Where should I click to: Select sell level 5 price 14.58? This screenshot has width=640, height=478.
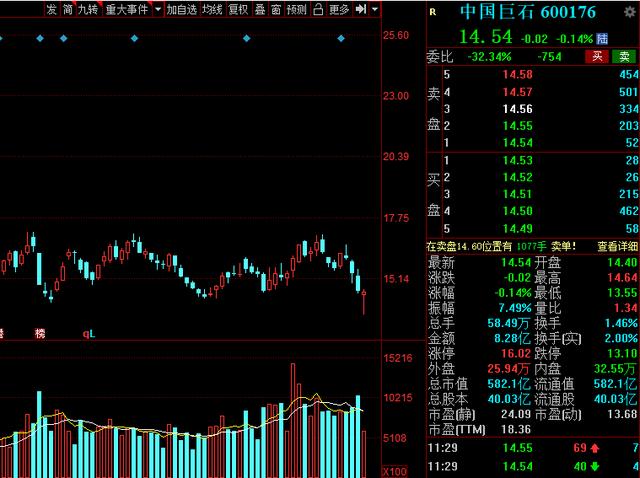point(517,74)
